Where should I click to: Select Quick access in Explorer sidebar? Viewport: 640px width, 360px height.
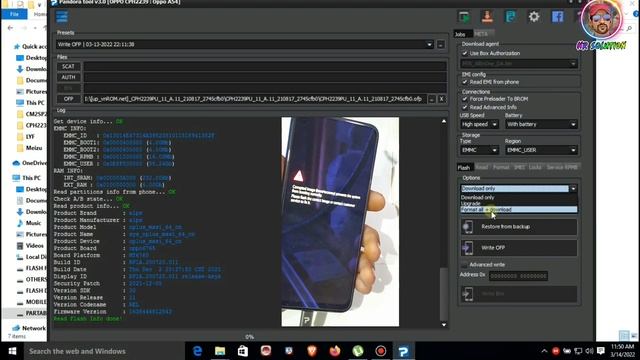30,47
